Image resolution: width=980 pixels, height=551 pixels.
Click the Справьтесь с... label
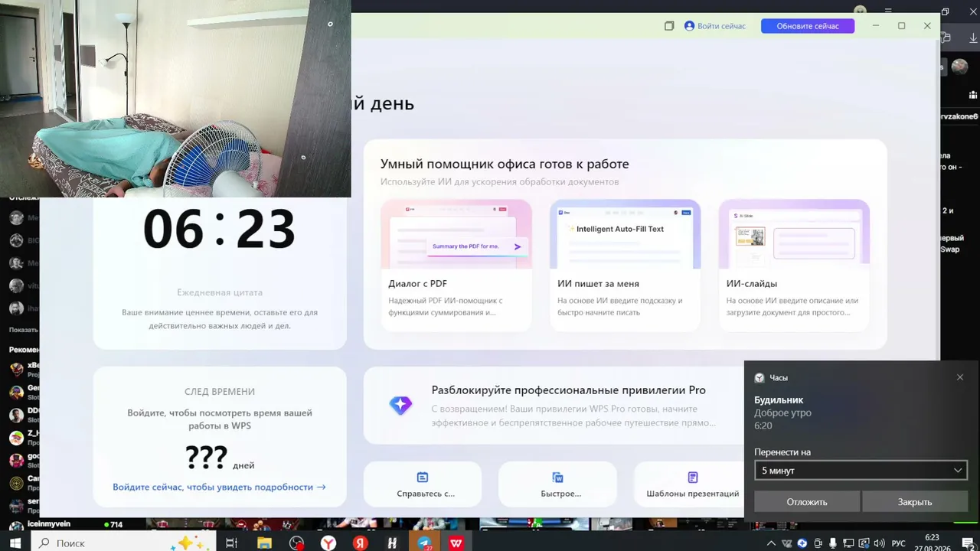426,494
